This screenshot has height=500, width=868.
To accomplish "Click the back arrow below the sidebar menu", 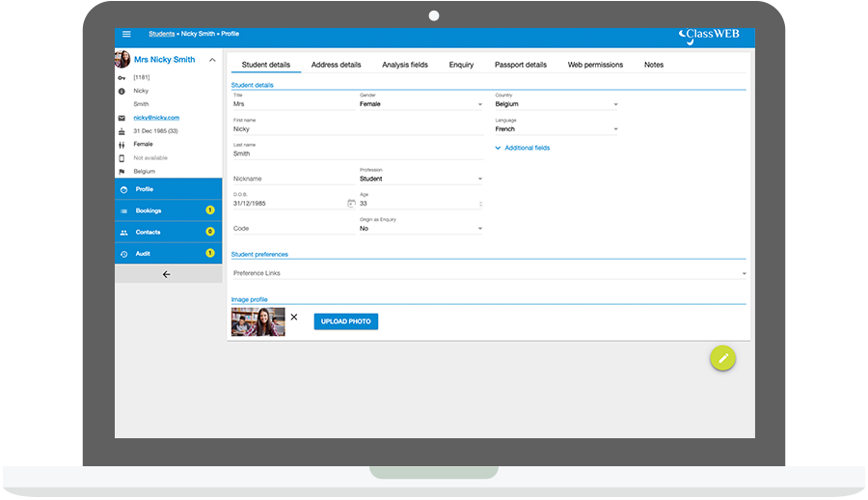I will pos(166,274).
